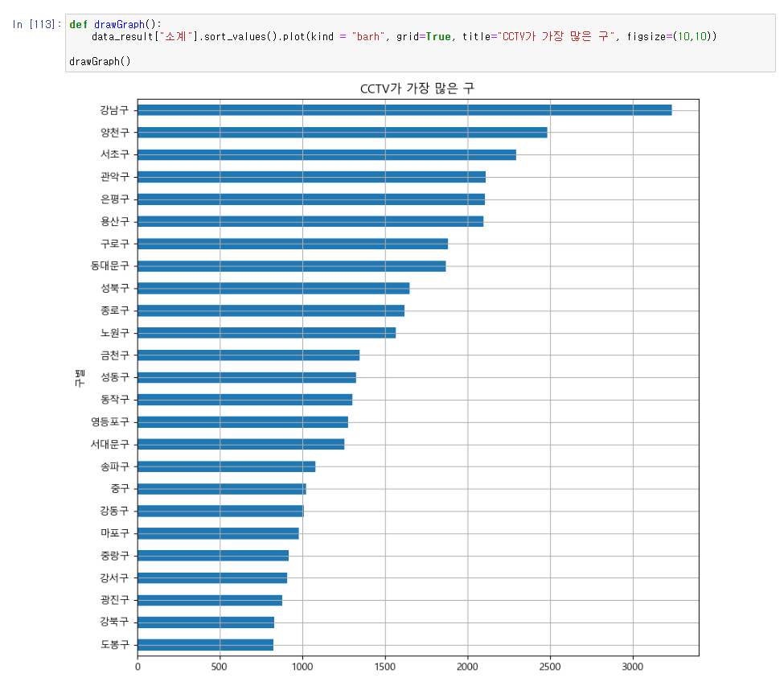Click the y-axis label 양천구

pos(114,133)
